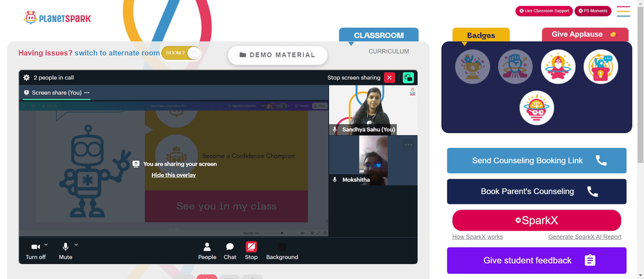
Task: Click the folder icon in DEMO MATERIAL
Action: click(x=243, y=55)
